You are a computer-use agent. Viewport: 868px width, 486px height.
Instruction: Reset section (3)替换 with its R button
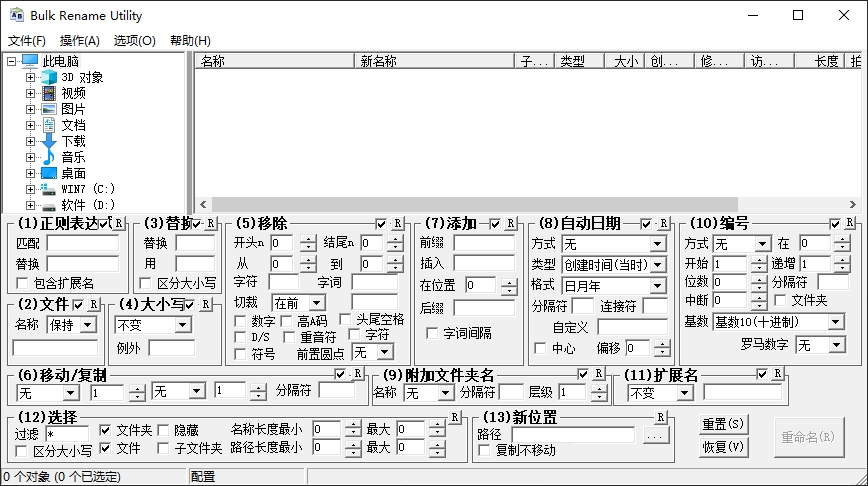click(x=210, y=223)
